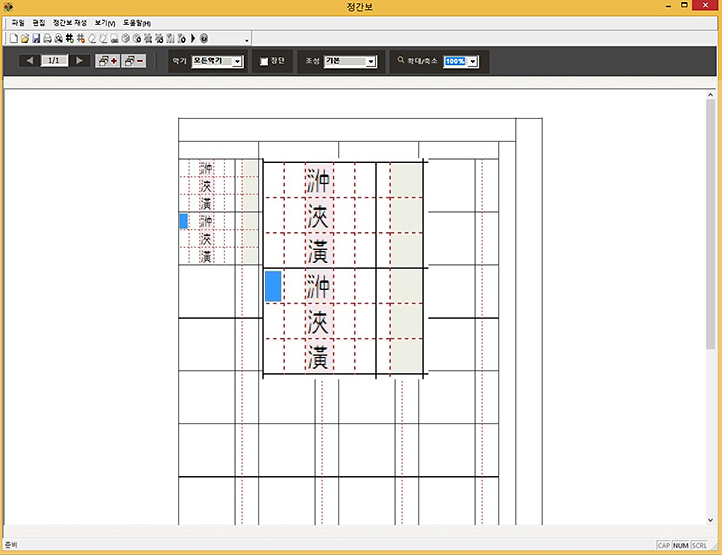Print the score using printer icon
Screen dimensions: 722x555
pyautogui.click(x=47, y=38)
